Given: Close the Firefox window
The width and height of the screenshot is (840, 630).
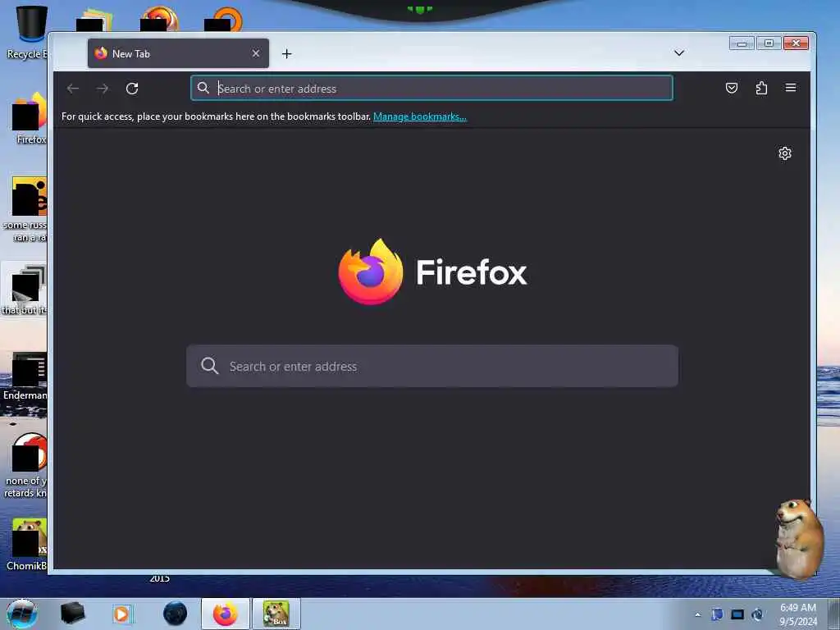Looking at the screenshot, I should click(796, 43).
